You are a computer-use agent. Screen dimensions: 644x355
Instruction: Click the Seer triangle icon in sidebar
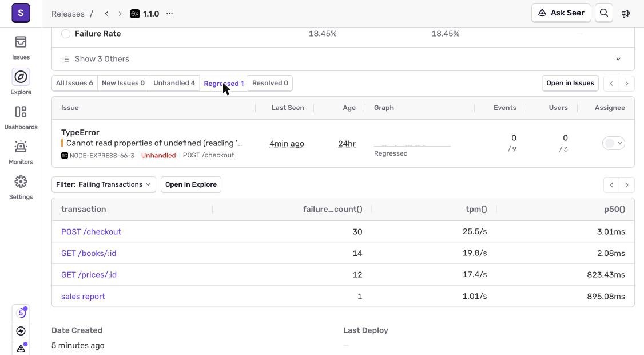[x=21, y=348]
